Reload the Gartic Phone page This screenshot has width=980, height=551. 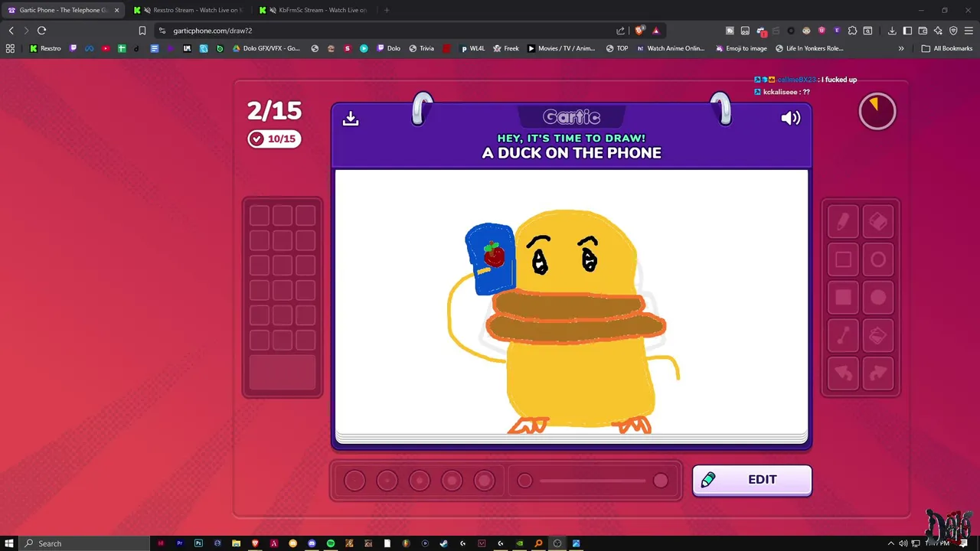pyautogui.click(x=41, y=31)
